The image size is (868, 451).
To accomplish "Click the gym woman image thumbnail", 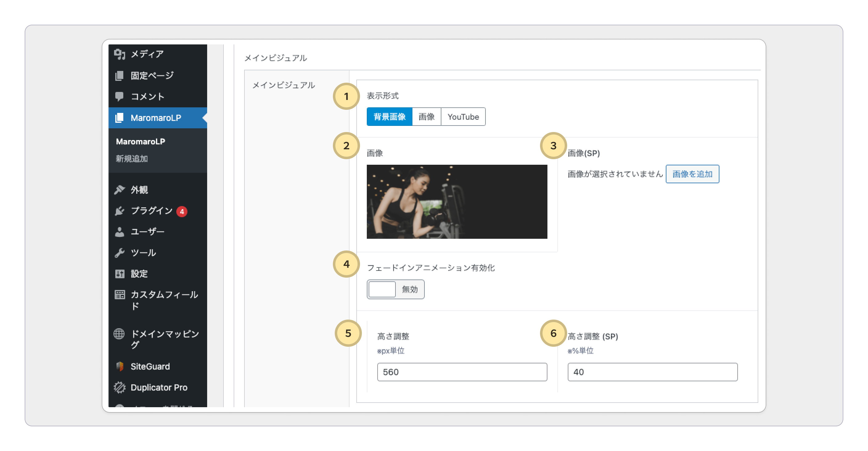I will [x=457, y=202].
